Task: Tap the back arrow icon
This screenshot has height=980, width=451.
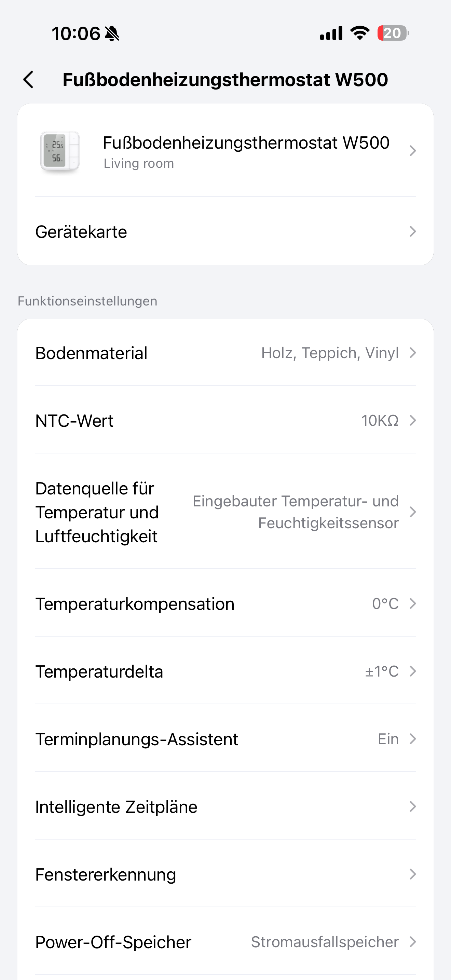Action: click(28, 80)
